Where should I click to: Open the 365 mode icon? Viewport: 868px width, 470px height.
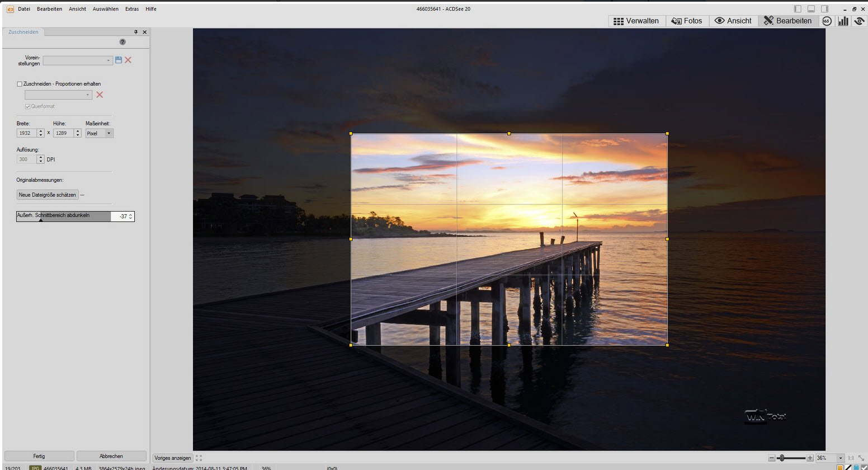click(827, 21)
